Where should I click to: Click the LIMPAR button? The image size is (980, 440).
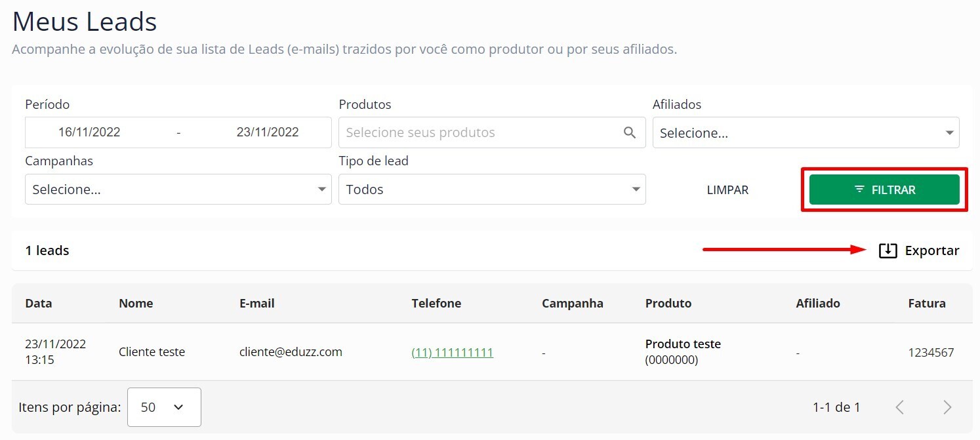tap(727, 190)
